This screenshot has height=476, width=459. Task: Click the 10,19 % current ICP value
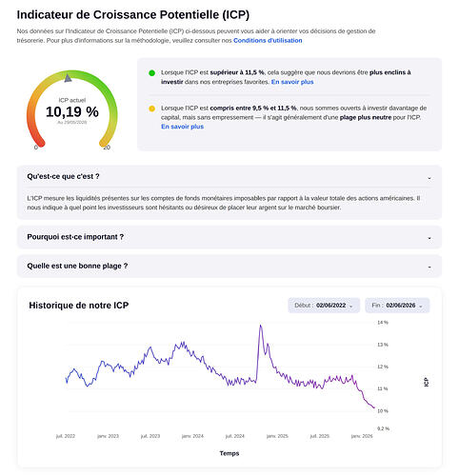click(72, 112)
